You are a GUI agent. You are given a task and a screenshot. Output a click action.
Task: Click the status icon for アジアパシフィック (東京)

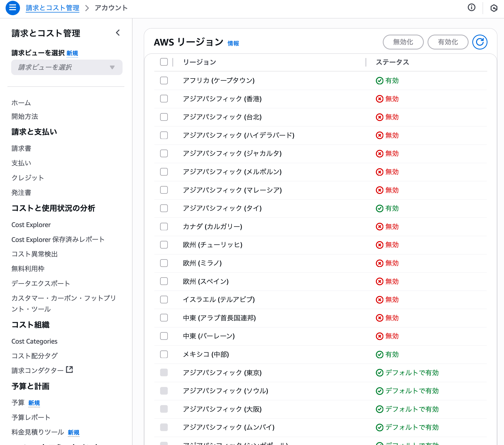tap(379, 373)
